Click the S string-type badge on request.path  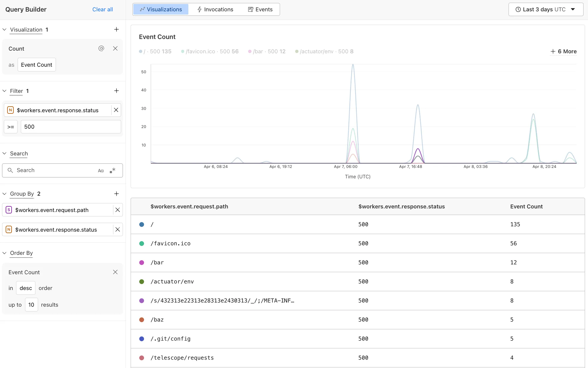click(x=9, y=210)
